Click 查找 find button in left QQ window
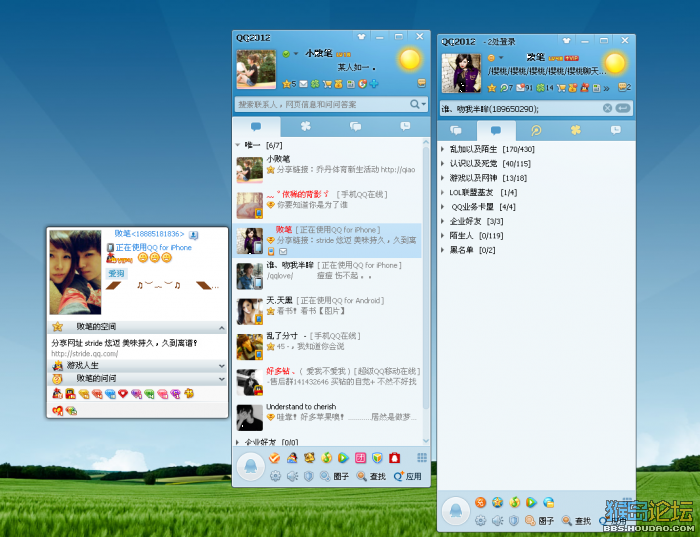The width and height of the screenshot is (700, 537). pyautogui.click(x=371, y=476)
